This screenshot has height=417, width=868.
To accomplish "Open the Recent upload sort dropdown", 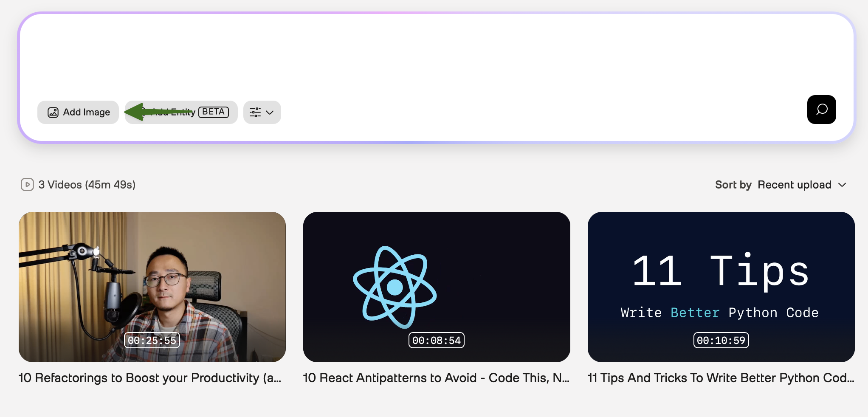I will (794, 185).
